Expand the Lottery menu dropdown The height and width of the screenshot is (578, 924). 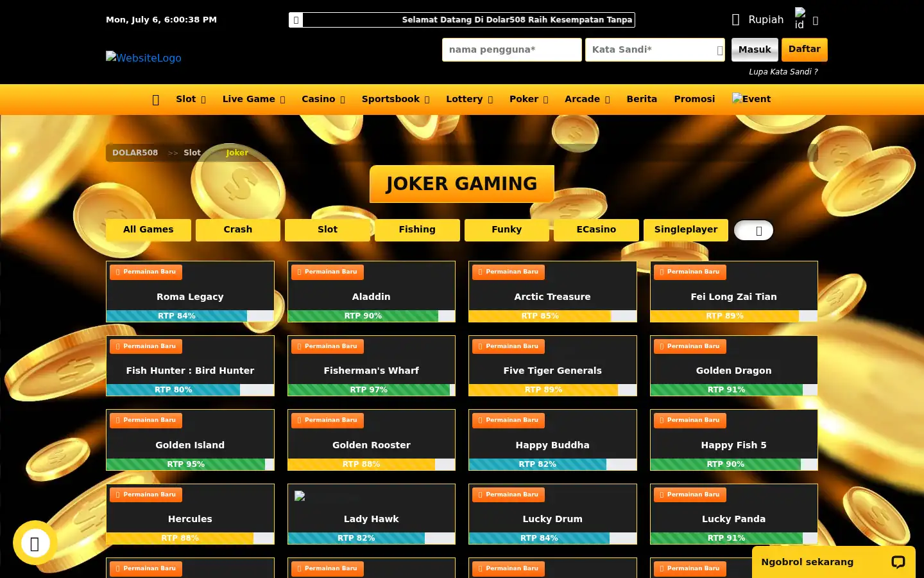point(469,99)
